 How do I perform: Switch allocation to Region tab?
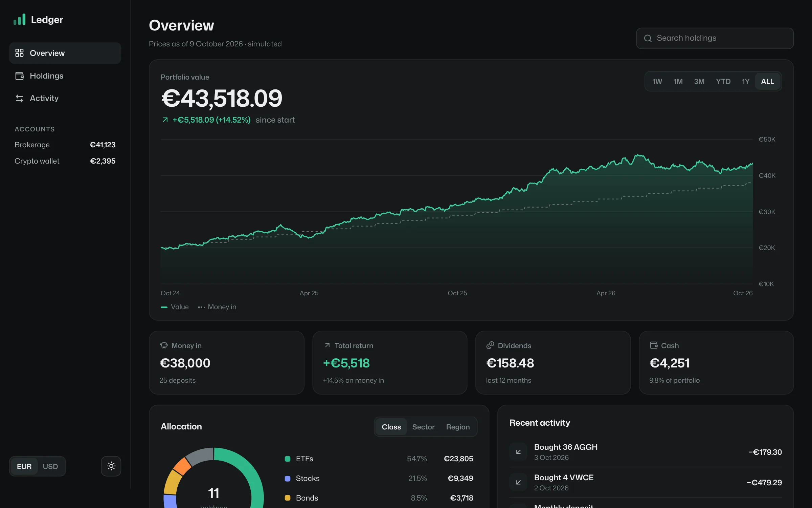tap(458, 427)
